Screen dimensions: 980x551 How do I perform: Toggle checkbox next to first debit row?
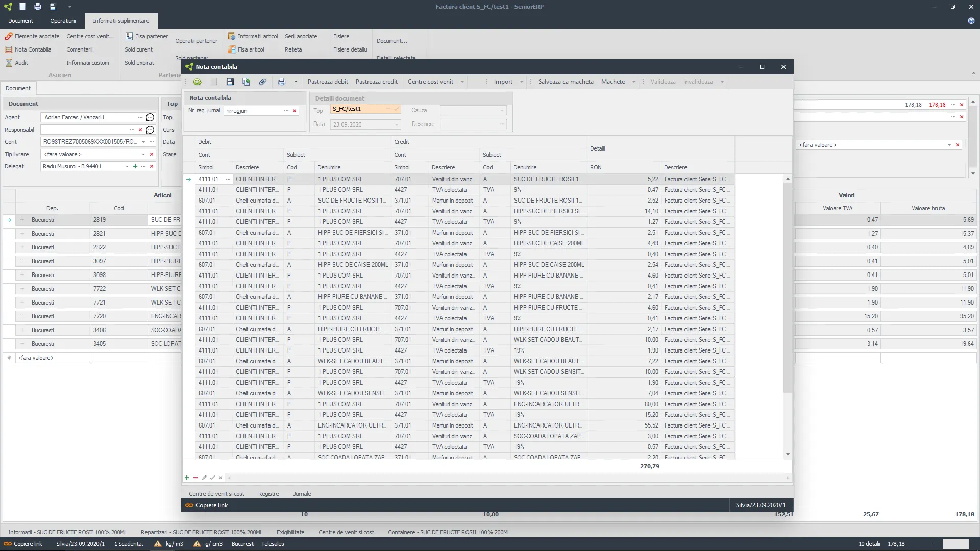[189, 178]
